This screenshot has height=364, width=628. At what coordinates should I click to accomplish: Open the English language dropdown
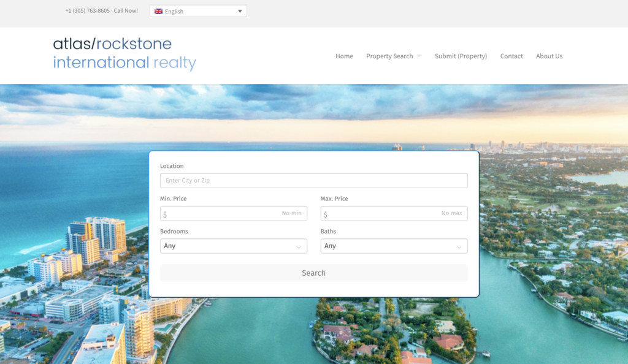click(x=198, y=11)
